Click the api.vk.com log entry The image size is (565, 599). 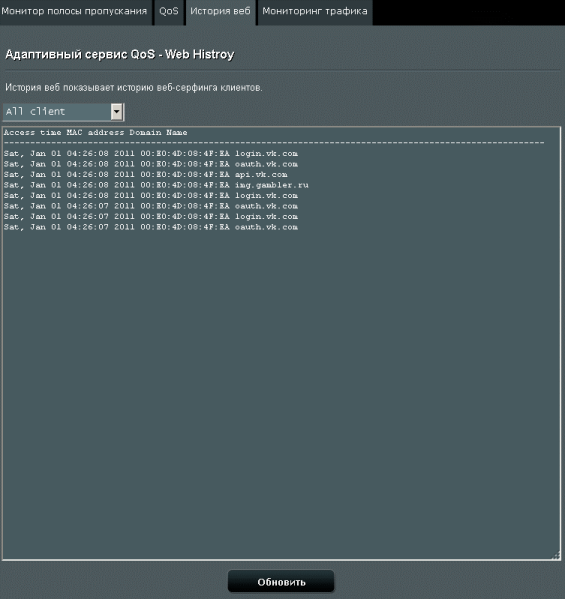point(146,175)
